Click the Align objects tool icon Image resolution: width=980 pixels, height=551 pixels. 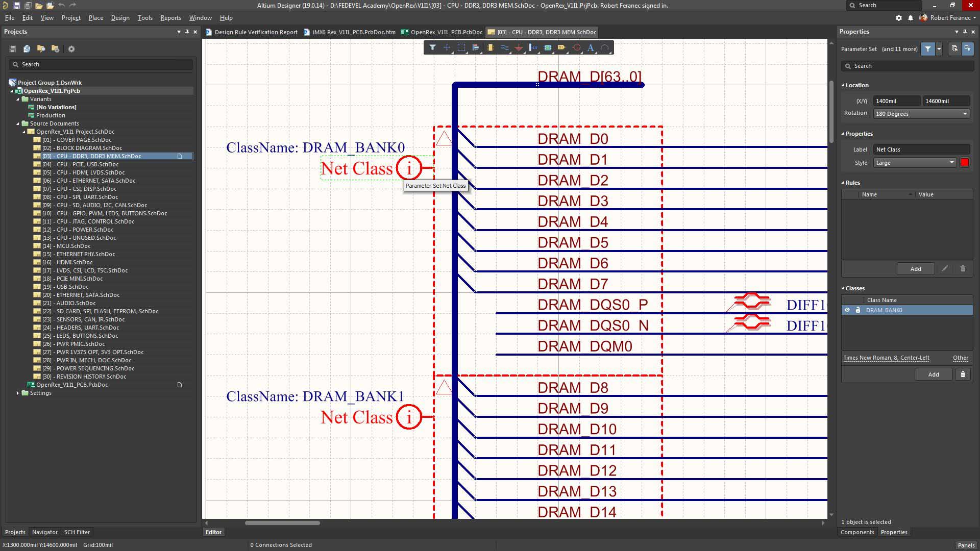(475, 47)
